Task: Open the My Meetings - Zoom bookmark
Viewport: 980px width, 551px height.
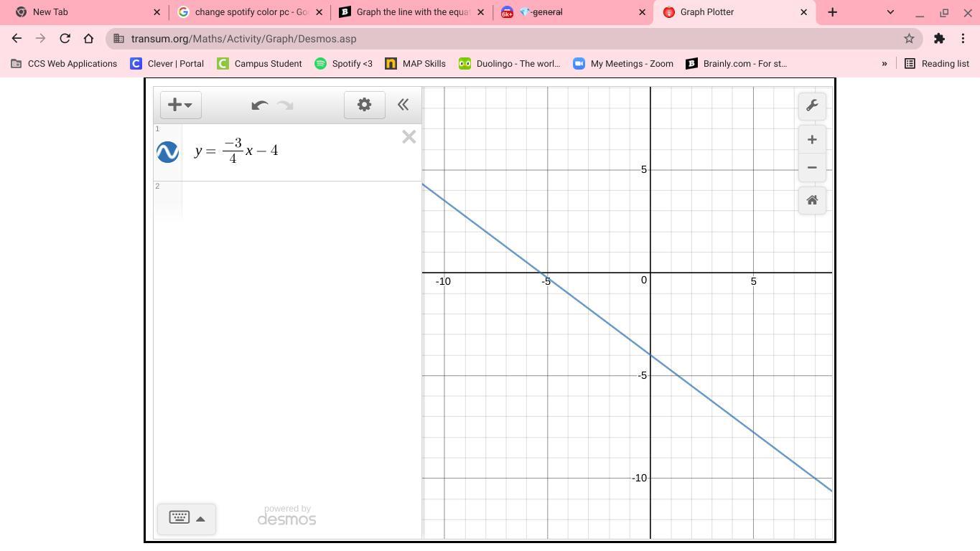Action: (x=623, y=64)
